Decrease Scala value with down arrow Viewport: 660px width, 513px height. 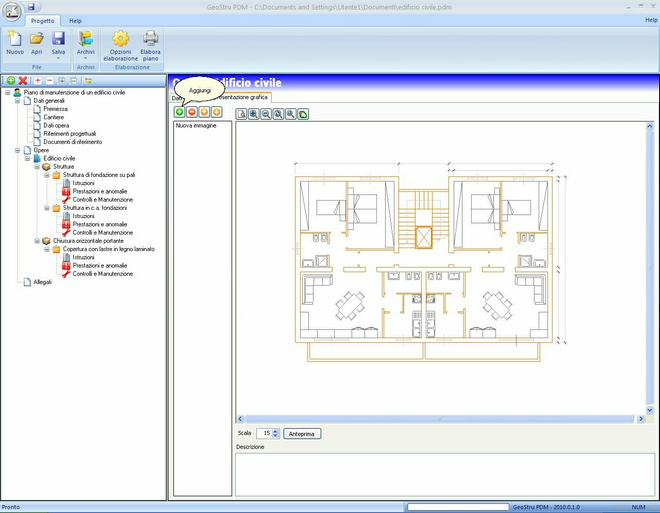coord(275,436)
